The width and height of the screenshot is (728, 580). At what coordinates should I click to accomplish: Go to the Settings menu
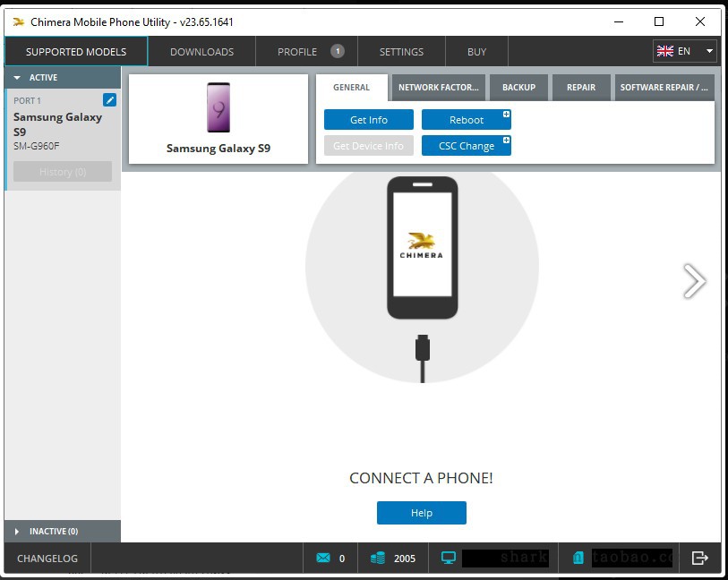pyautogui.click(x=401, y=52)
